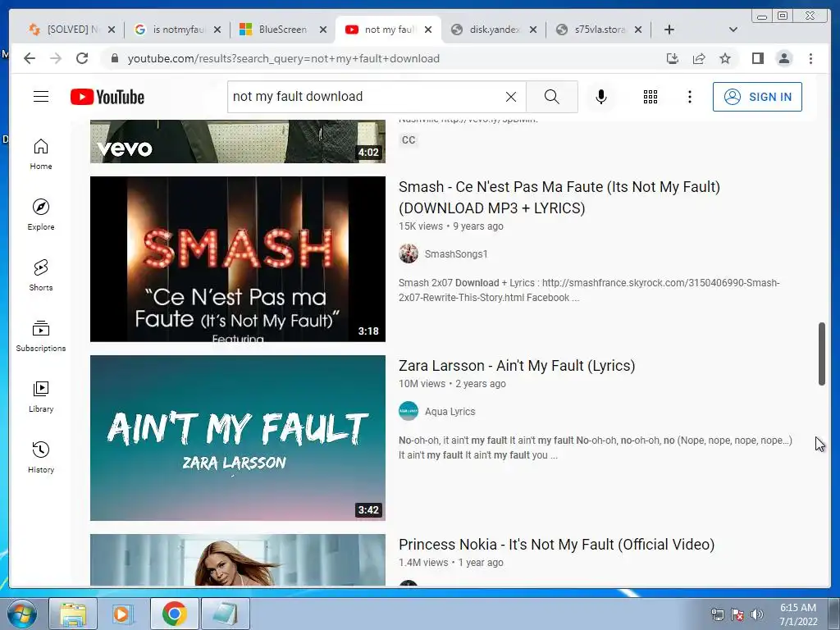This screenshot has width=840, height=630.
Task: Open the network tray icon
Action: coord(717,614)
